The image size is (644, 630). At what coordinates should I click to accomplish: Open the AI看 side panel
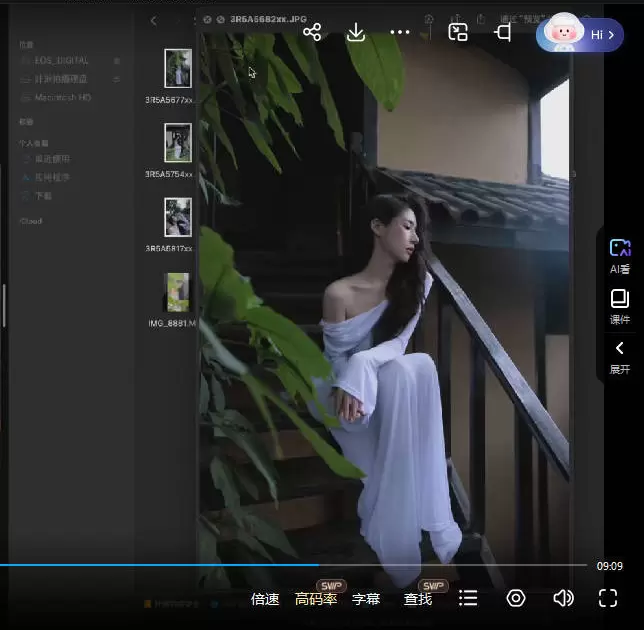click(x=620, y=256)
